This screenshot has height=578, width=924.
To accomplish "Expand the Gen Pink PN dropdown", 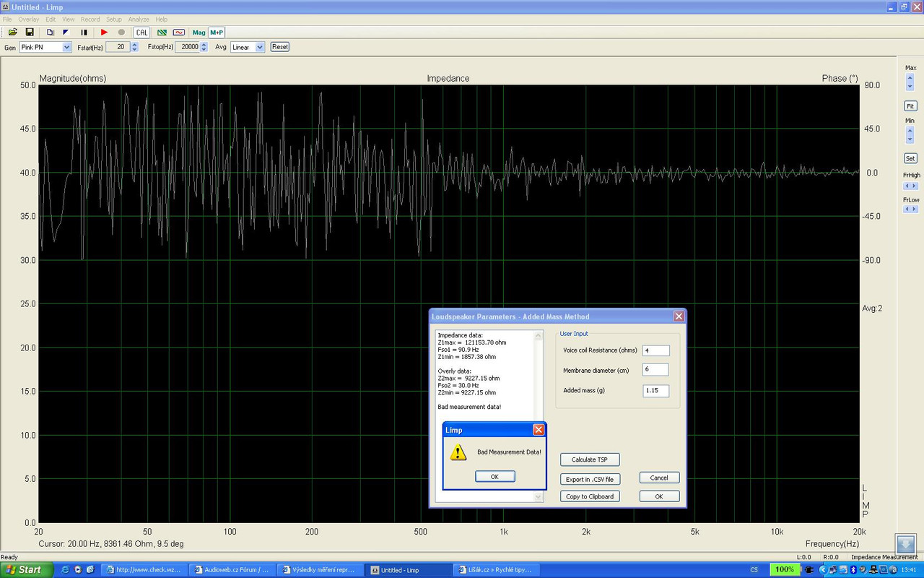I will click(67, 47).
